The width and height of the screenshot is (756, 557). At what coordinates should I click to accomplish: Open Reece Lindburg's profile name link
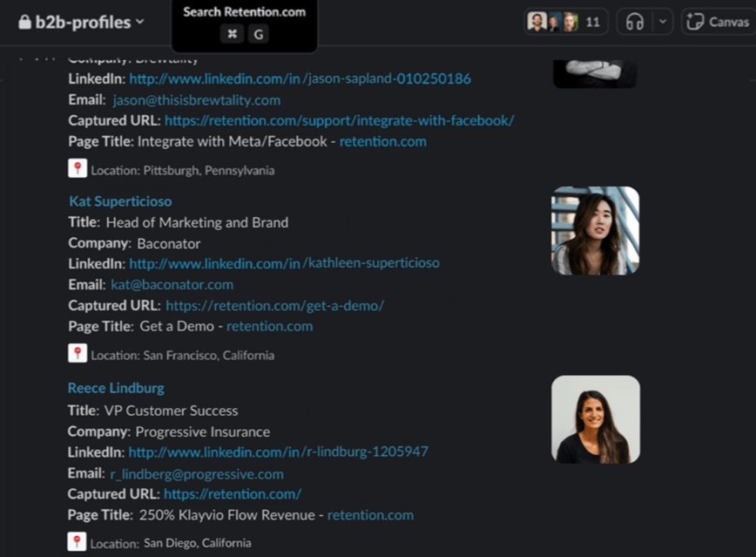tap(116, 388)
